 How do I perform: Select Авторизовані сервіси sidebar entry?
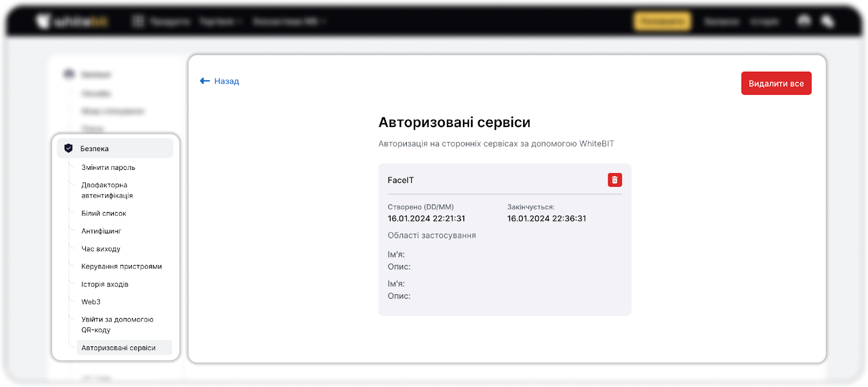[118, 348]
